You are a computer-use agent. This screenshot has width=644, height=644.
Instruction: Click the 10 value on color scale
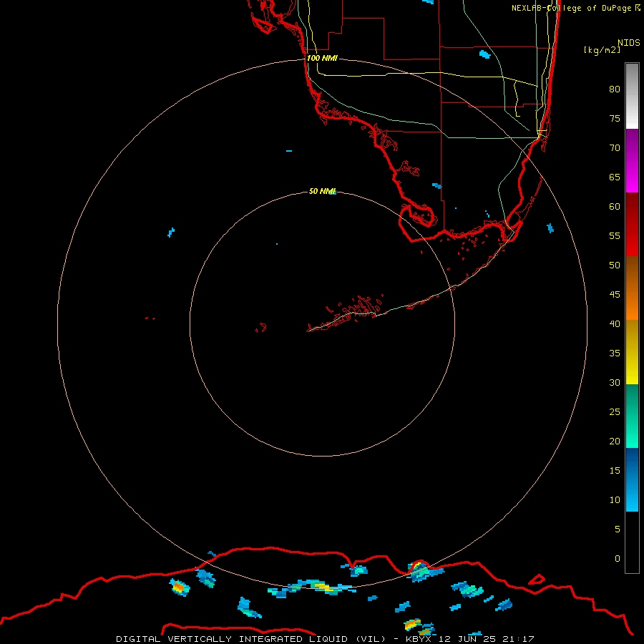pos(615,500)
